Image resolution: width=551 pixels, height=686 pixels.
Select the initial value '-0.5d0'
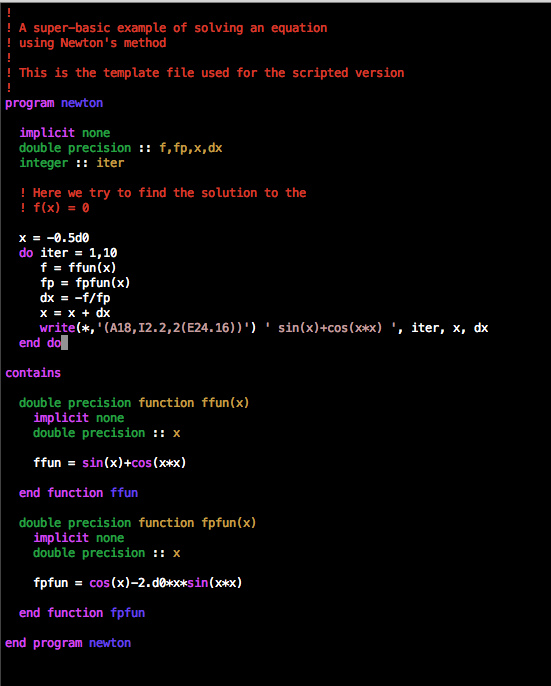(68, 238)
